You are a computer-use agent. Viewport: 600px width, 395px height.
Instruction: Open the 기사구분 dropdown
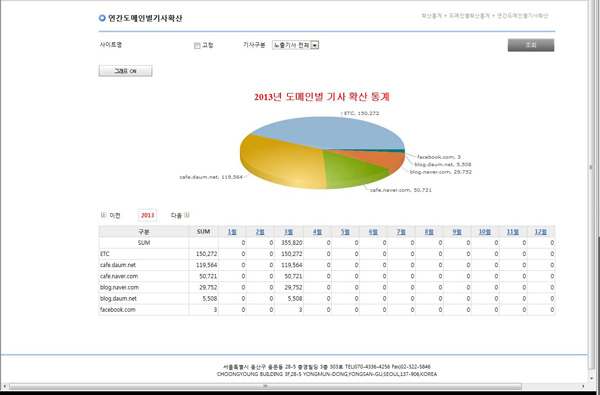(295, 45)
